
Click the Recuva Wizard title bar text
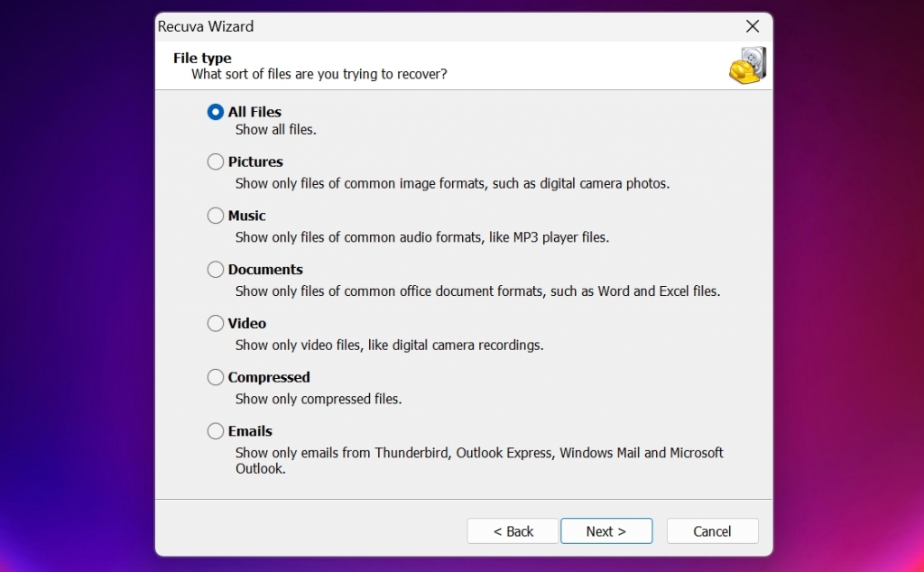point(206,26)
